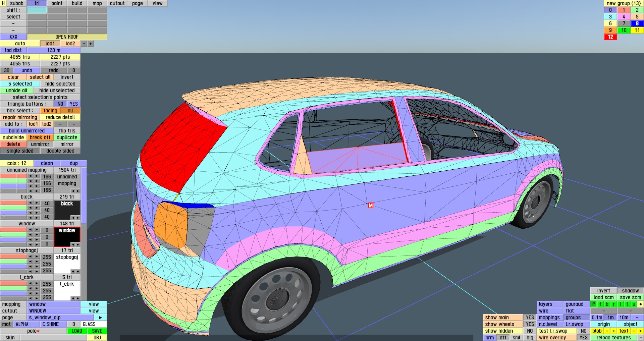
Task: Select group 10 green swatch
Action: (x=624, y=30)
